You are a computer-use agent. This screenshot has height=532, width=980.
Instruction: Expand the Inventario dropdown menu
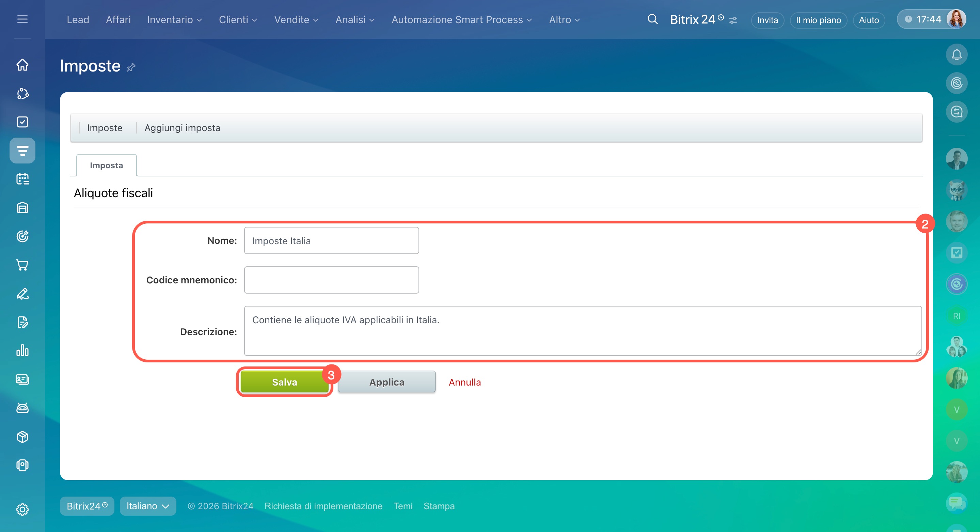point(174,20)
